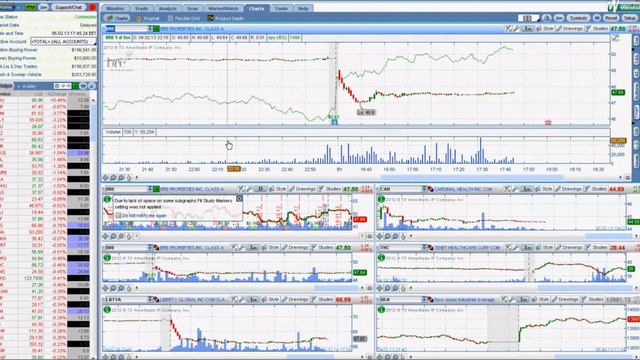
Task: Click the Last column header in watchlist
Action: [38, 94]
